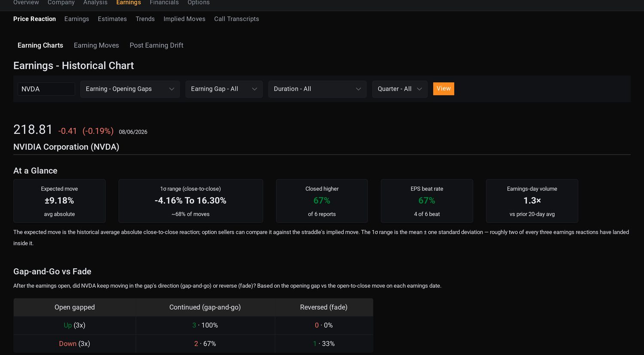Click the 'vs prior 20-day avg' text
This screenshot has height=355, width=644.
(532, 214)
